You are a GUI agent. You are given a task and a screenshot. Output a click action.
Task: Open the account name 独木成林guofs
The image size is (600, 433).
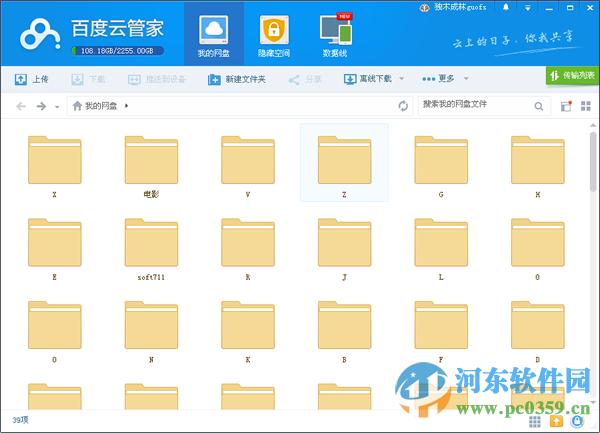460,7
